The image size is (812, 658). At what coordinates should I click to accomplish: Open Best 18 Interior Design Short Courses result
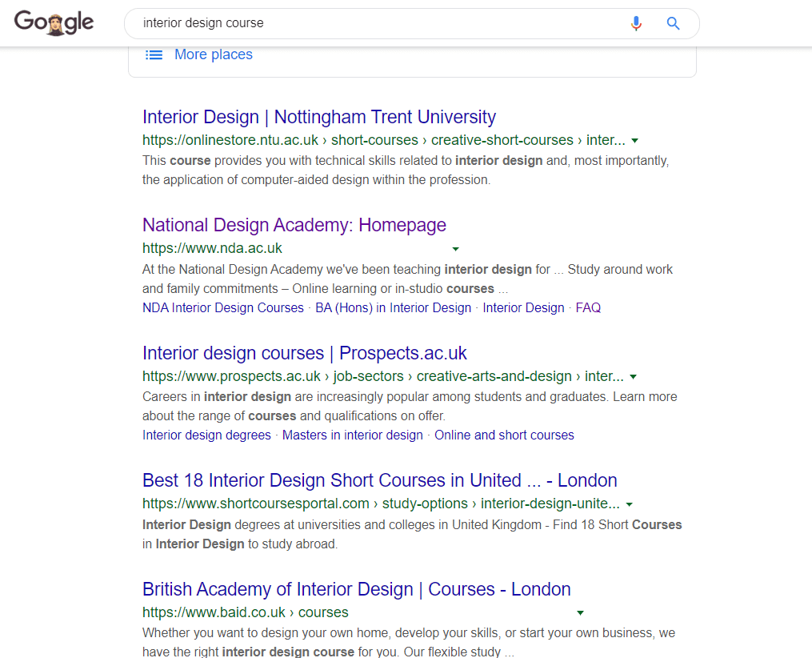click(x=379, y=481)
